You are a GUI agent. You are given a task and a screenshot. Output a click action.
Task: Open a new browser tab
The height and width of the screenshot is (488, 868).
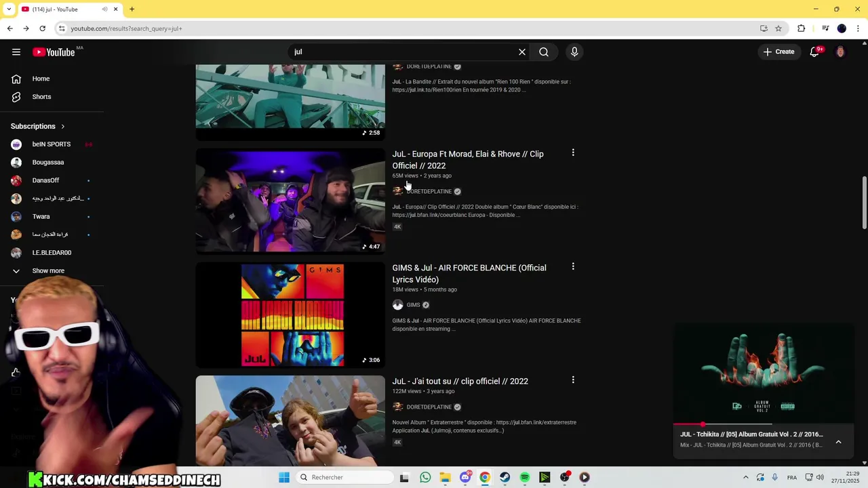pos(132,9)
